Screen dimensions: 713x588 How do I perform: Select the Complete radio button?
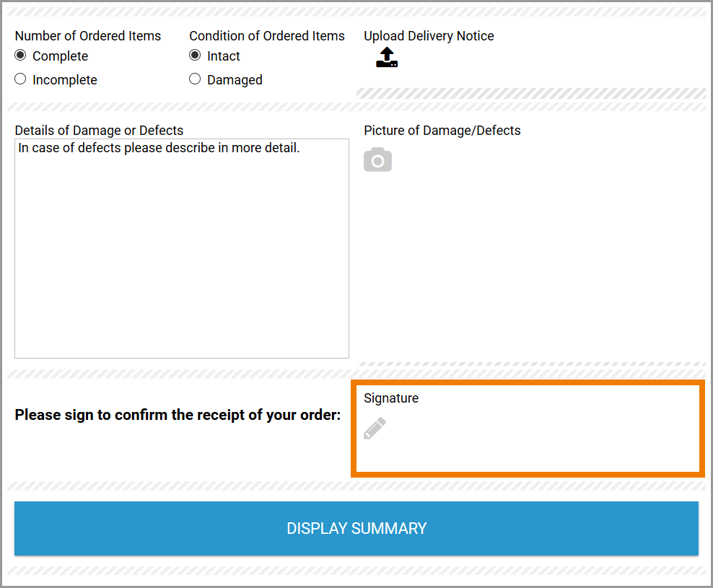[20, 56]
